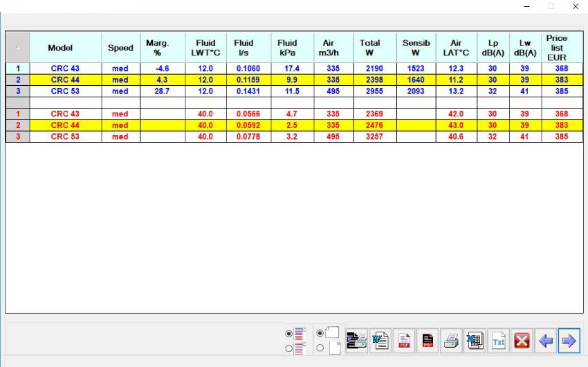Click the Price list EUR column header

pyautogui.click(x=562, y=47)
